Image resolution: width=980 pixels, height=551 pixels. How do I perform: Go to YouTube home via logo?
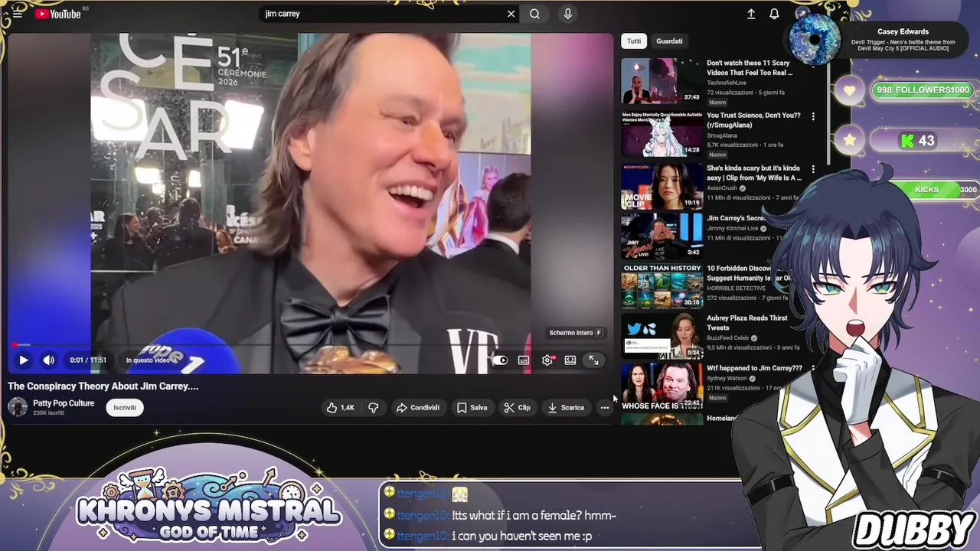pyautogui.click(x=58, y=14)
